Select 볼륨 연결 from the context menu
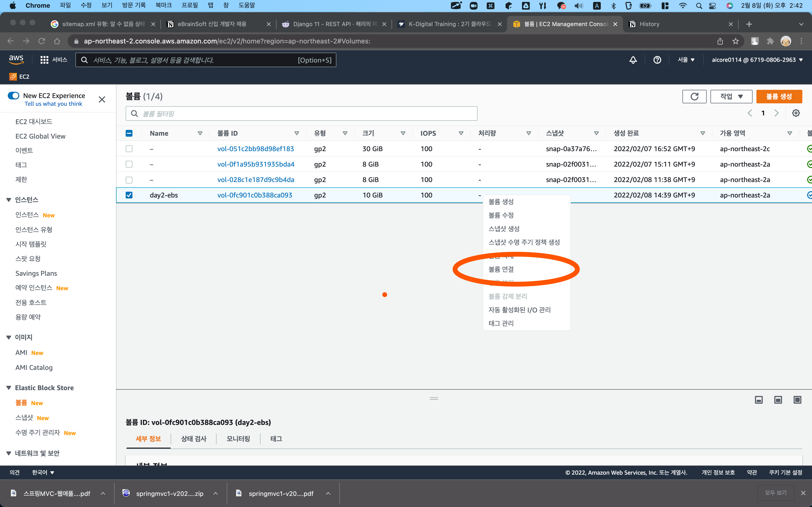812x507 pixels. (x=501, y=269)
